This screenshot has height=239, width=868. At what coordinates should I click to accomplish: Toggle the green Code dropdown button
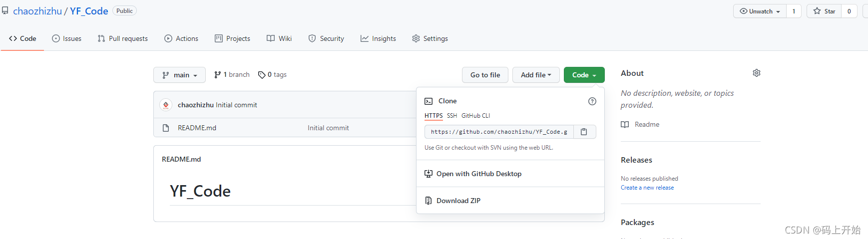584,75
